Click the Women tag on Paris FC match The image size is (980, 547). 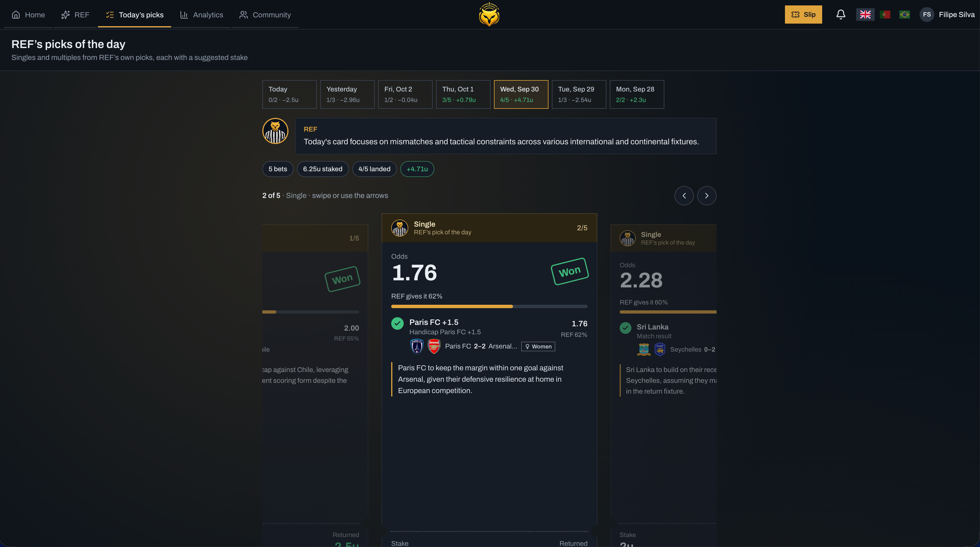coord(538,346)
